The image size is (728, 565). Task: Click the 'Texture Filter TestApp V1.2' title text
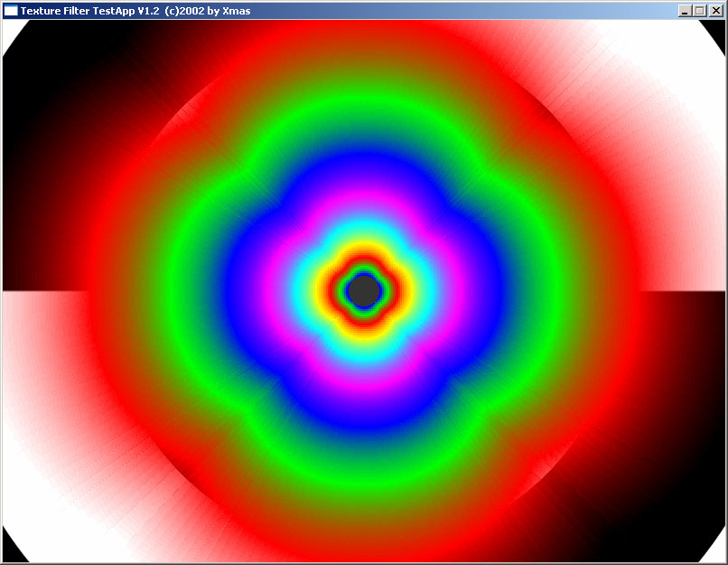(x=90, y=11)
